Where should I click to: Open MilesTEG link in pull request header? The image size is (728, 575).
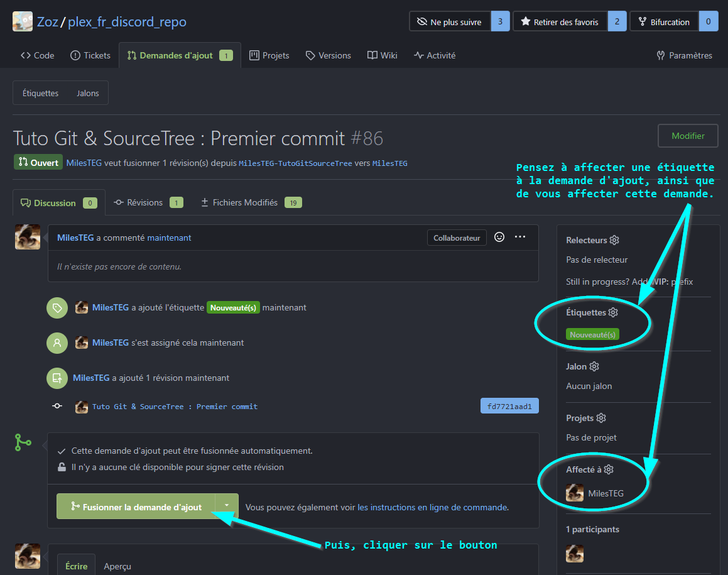tap(84, 163)
